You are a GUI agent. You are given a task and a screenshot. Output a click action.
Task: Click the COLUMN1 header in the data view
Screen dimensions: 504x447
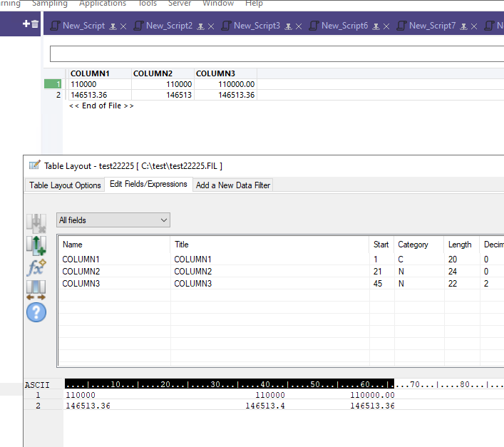(x=99, y=73)
